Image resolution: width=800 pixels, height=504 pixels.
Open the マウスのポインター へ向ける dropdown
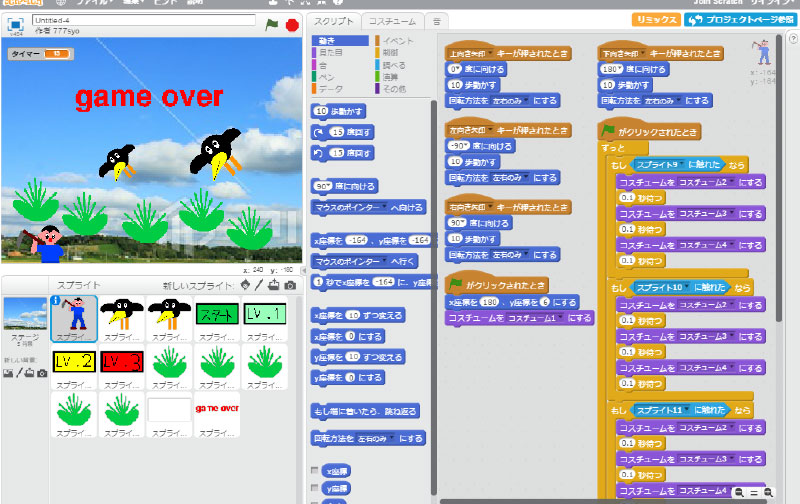click(384, 208)
